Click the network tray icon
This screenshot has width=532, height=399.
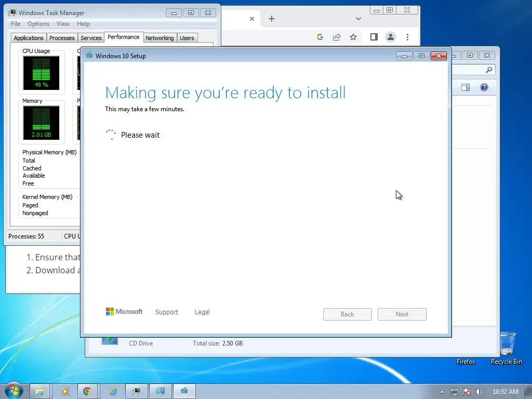(x=454, y=392)
